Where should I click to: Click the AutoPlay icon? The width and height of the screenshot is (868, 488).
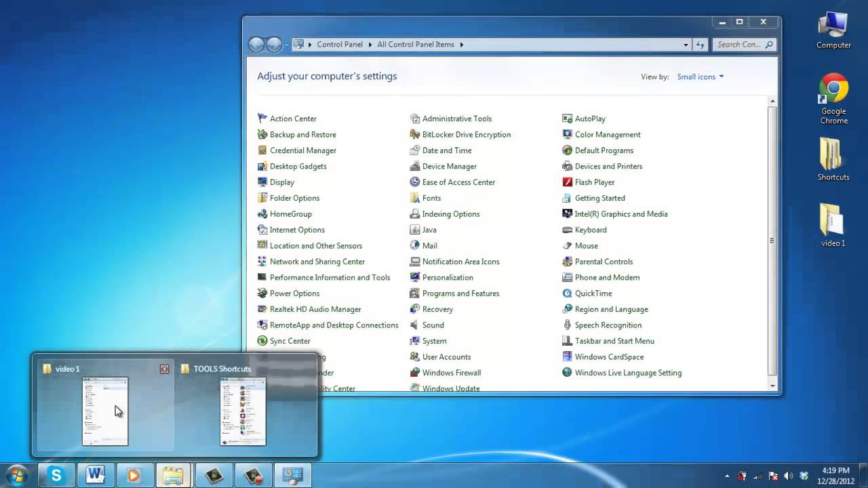pyautogui.click(x=568, y=119)
